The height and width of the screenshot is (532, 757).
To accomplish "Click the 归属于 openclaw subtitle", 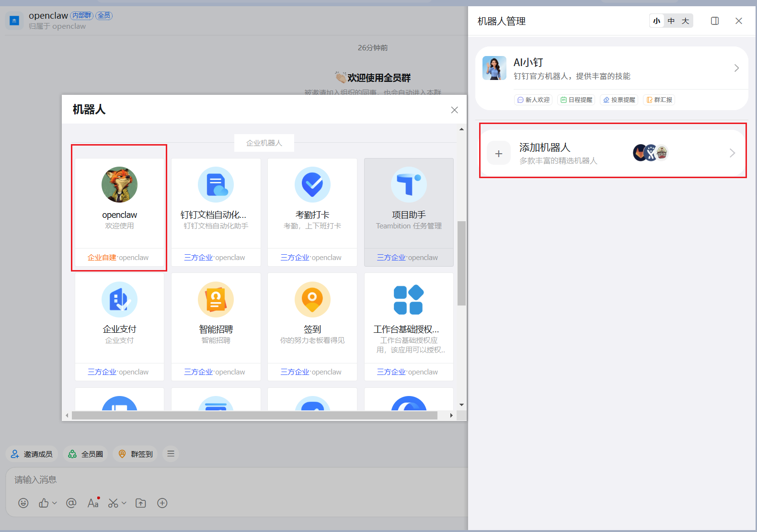I will 57,26.
